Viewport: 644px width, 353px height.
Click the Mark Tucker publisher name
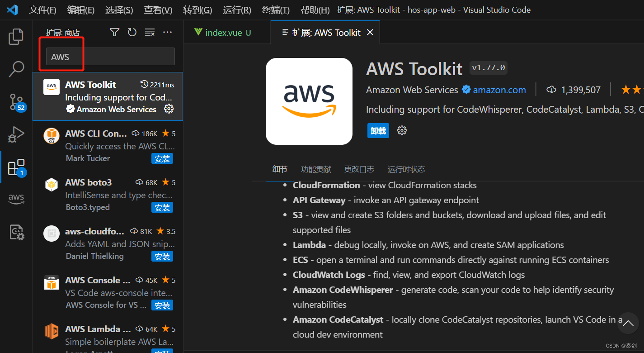[88, 158]
